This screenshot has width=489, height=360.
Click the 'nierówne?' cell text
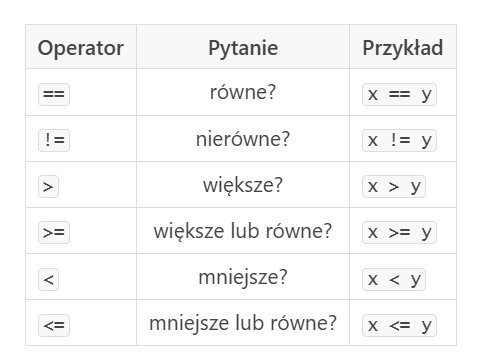(x=243, y=139)
